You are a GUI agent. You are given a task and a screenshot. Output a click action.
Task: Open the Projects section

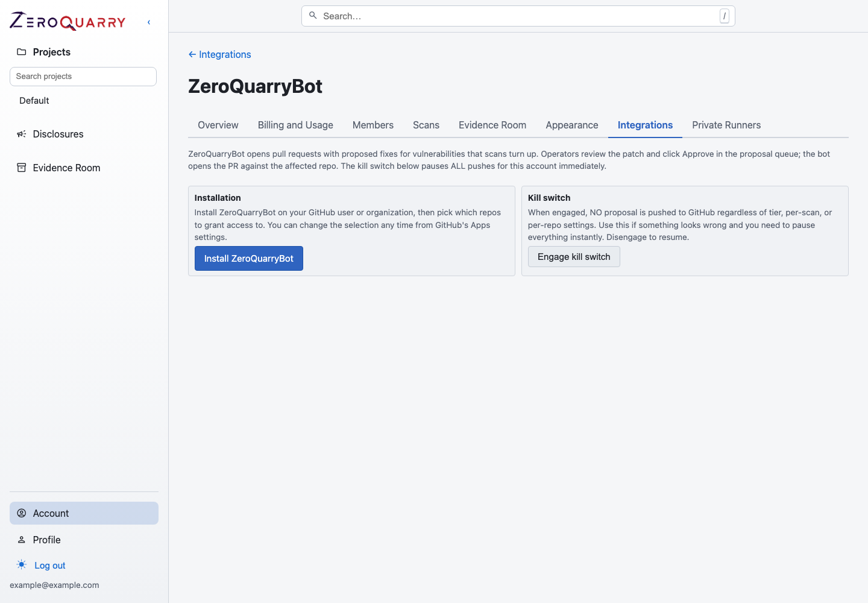click(x=52, y=52)
